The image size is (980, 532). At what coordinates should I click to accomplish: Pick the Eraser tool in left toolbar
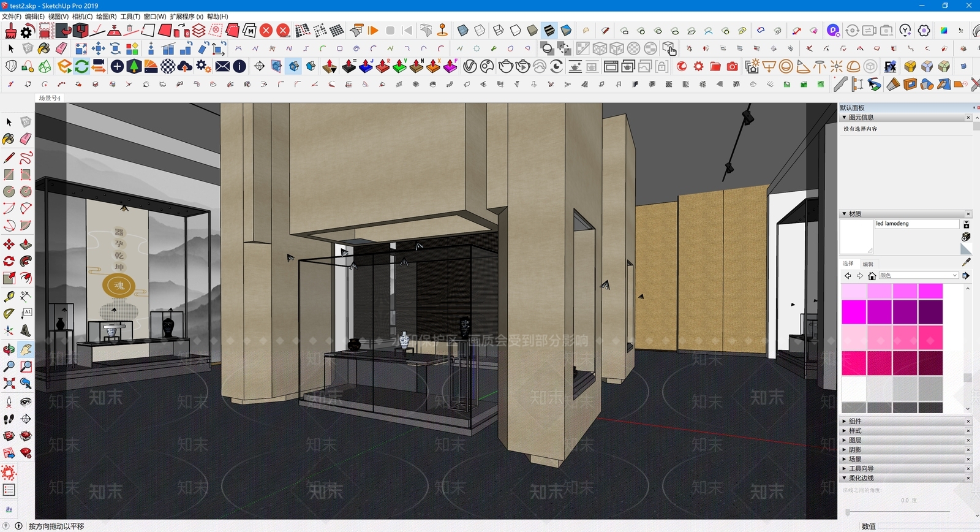26,139
